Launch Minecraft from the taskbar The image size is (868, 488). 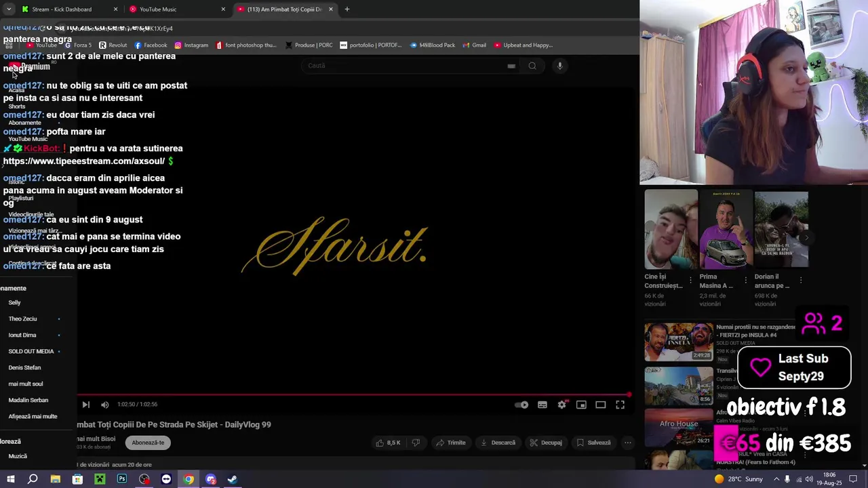[x=100, y=479]
